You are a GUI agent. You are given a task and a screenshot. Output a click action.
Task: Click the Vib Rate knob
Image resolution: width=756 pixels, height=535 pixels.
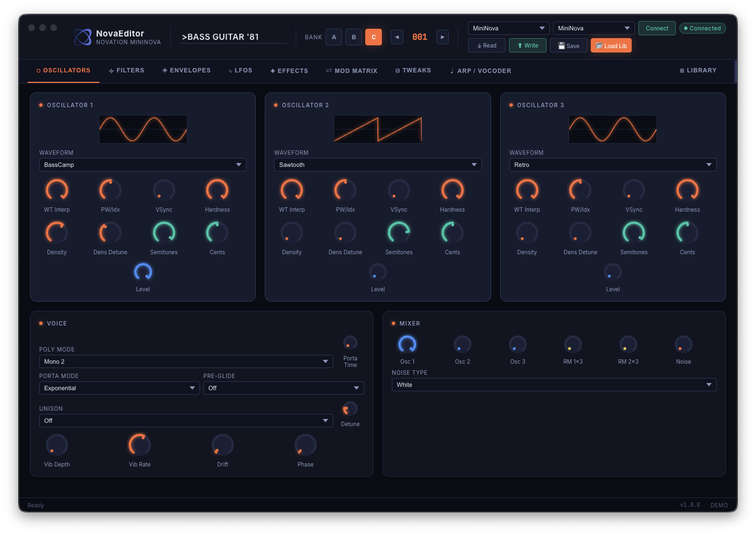[140, 445]
